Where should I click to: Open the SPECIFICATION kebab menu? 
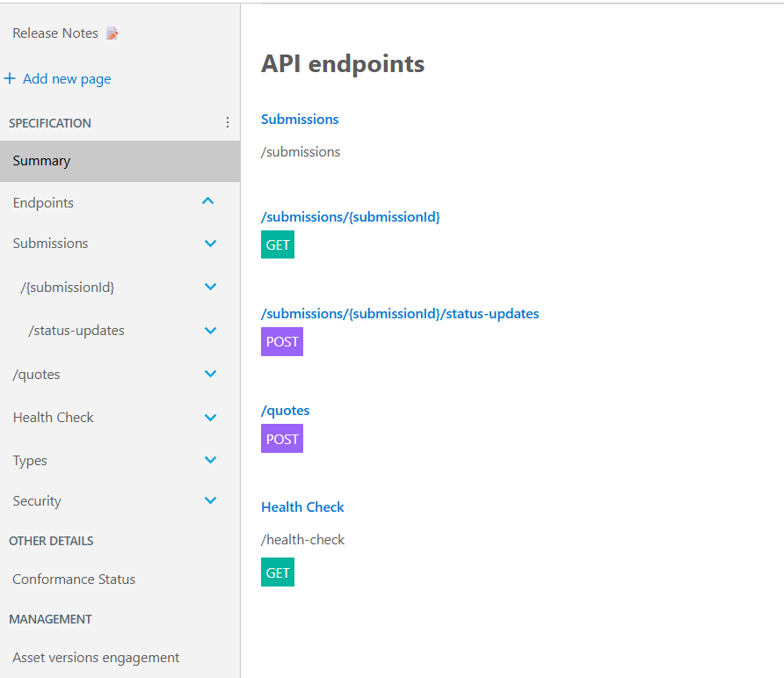(x=228, y=121)
